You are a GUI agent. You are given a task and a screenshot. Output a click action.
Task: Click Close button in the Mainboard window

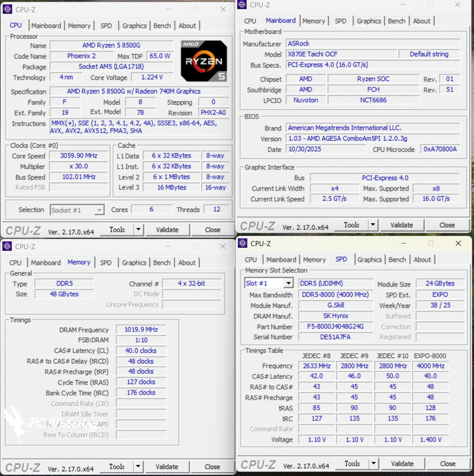coord(447,225)
